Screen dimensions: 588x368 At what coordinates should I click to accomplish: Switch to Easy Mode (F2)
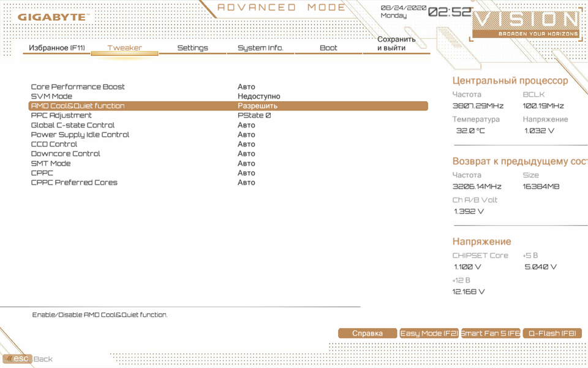[429, 334]
